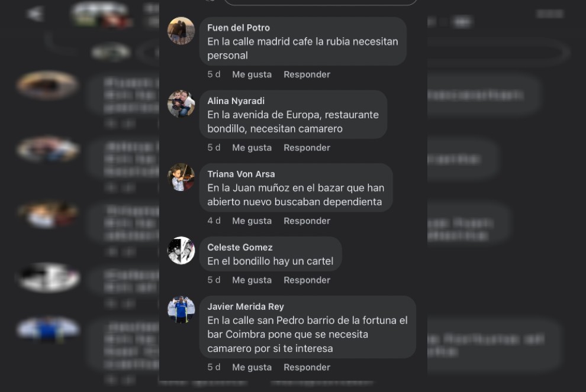Open Javier Merida Rey's avatar

181,309
